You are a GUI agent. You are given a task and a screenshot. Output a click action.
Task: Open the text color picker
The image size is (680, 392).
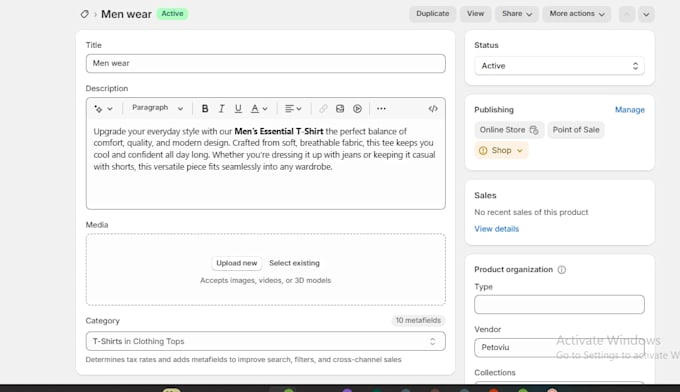[259, 109]
